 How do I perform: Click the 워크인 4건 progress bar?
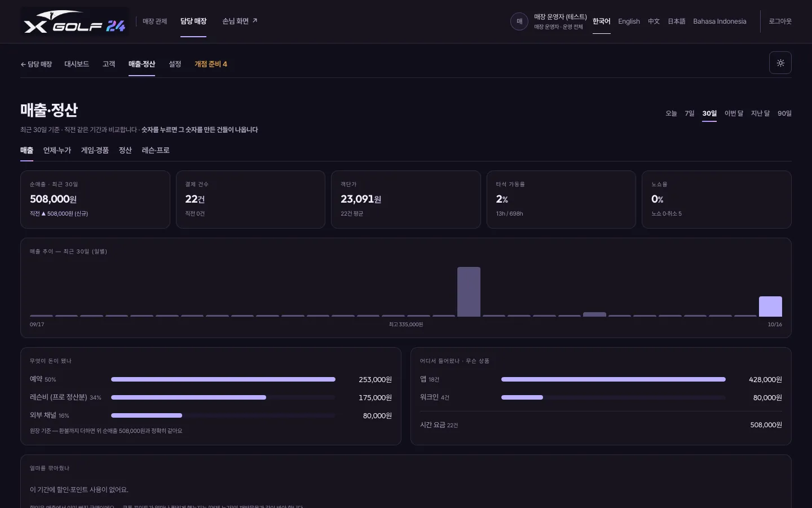pyautogui.click(x=614, y=397)
